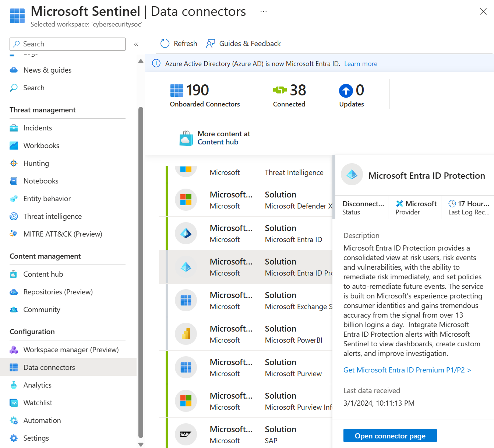Open Automation settings

pyautogui.click(x=42, y=420)
